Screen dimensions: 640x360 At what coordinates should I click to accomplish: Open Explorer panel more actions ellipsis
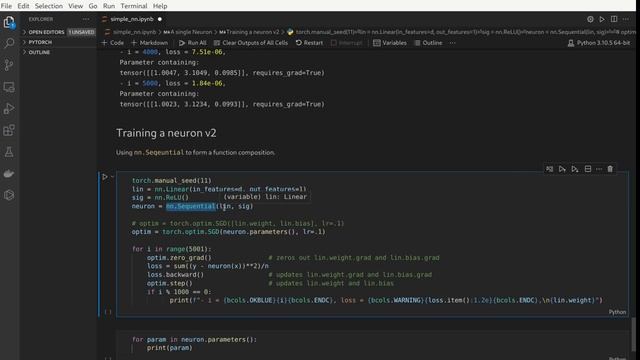86,19
